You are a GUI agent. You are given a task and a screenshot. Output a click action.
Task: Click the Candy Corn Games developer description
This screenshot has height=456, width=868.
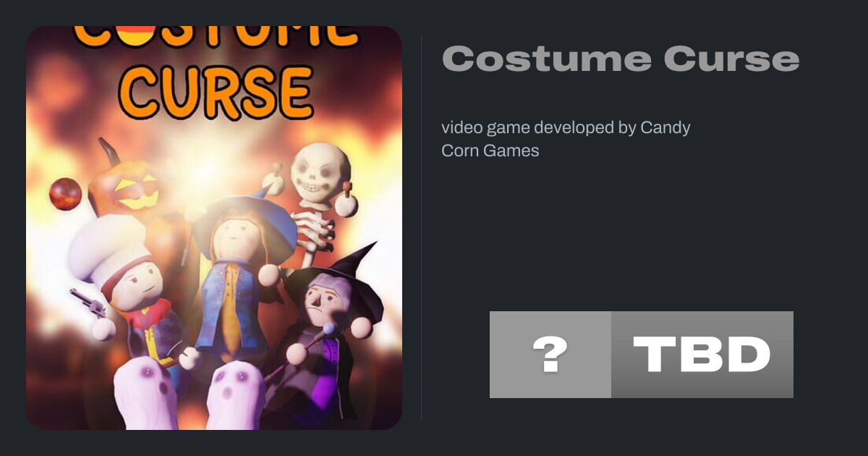pos(566,139)
